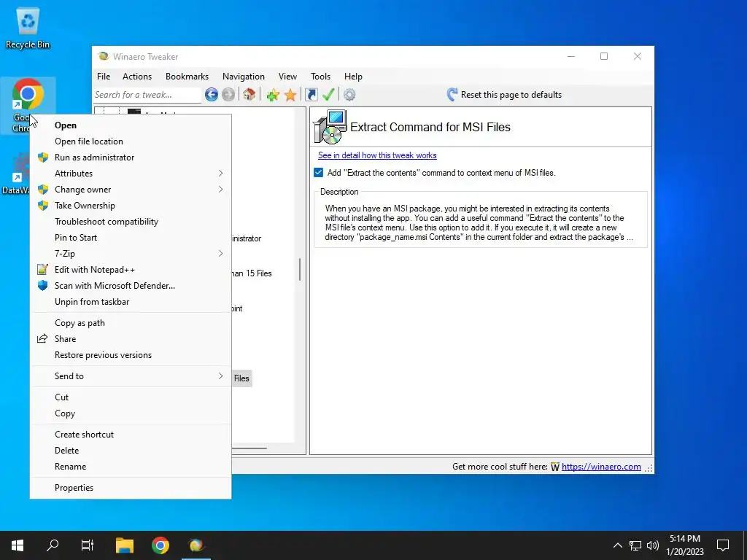Choose Restore previous versions
The image size is (747, 560).
(x=131, y=355)
